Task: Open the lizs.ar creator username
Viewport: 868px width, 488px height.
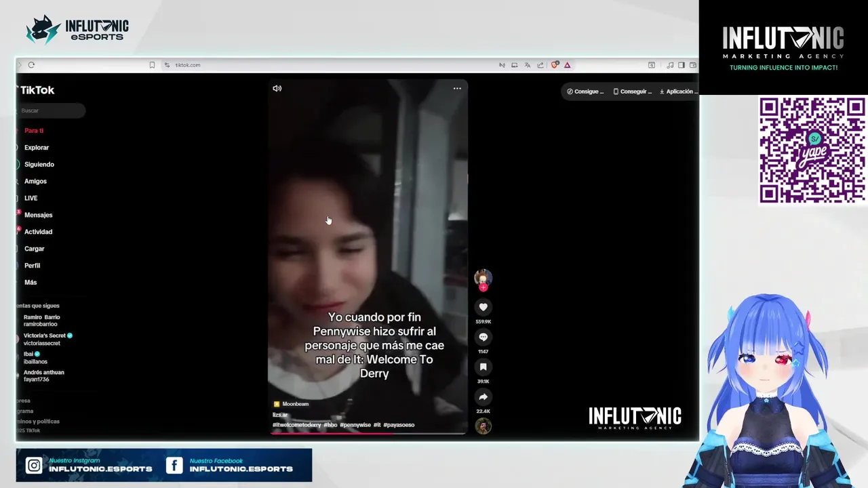Action: pos(280,415)
